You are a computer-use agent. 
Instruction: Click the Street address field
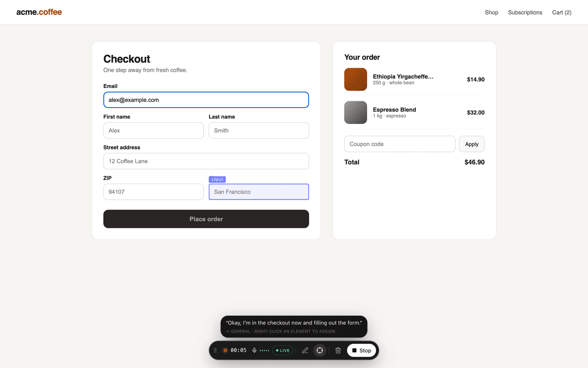(x=206, y=161)
